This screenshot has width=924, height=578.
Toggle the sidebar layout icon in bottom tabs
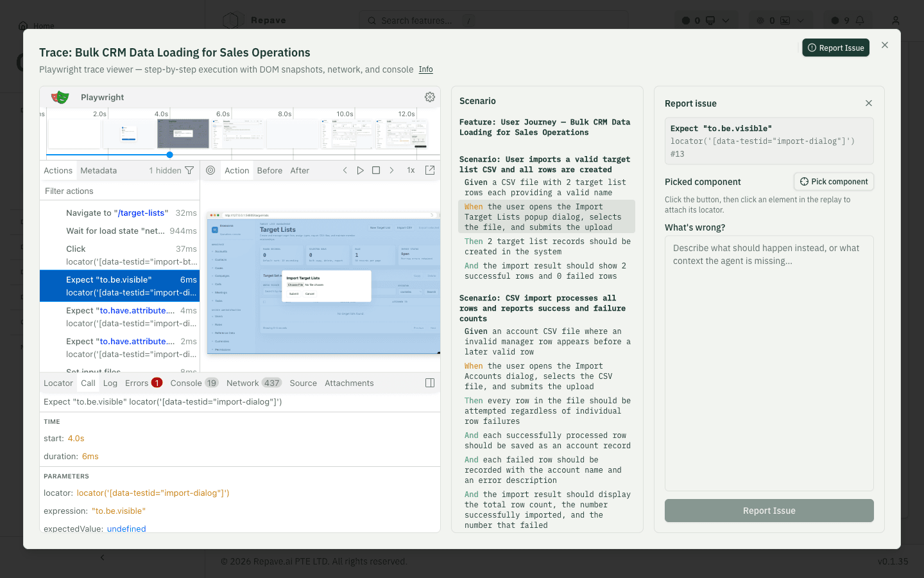(430, 383)
